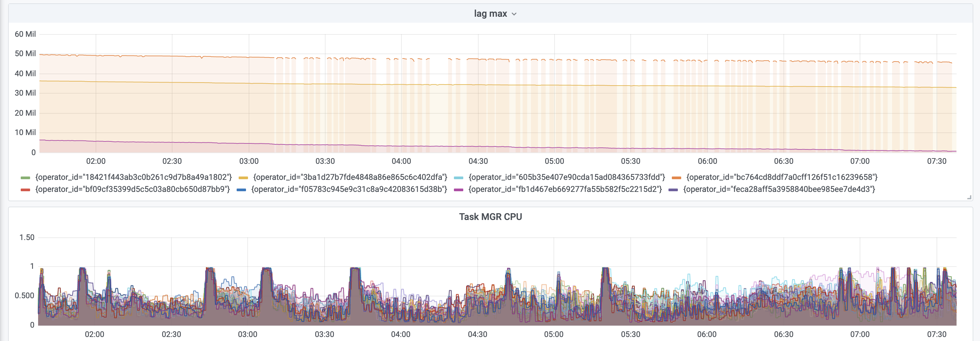Open the "lag max" panel title menu
The image size is (980, 341).
[x=490, y=14]
